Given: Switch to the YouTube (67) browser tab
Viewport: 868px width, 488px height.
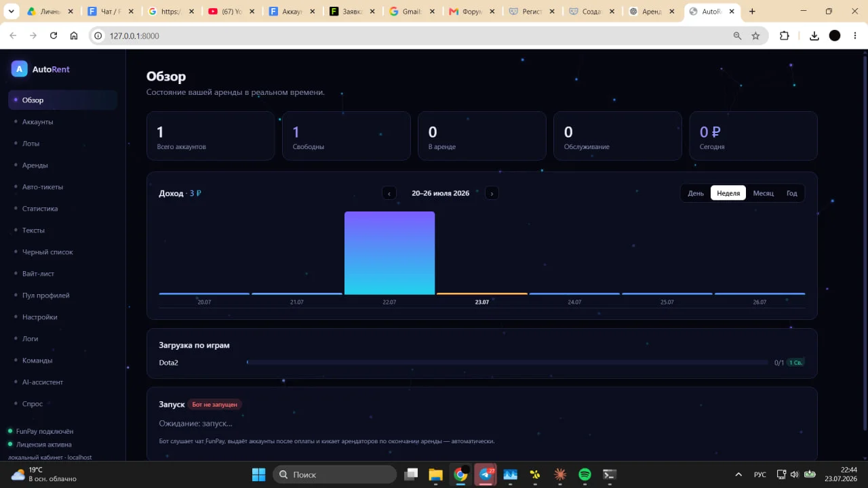Looking at the screenshot, I should (232, 12).
